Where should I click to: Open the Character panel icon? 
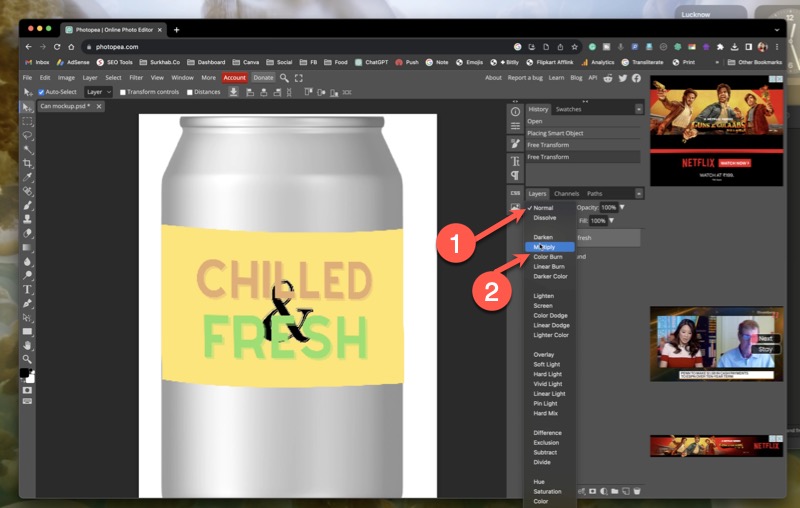click(x=515, y=161)
